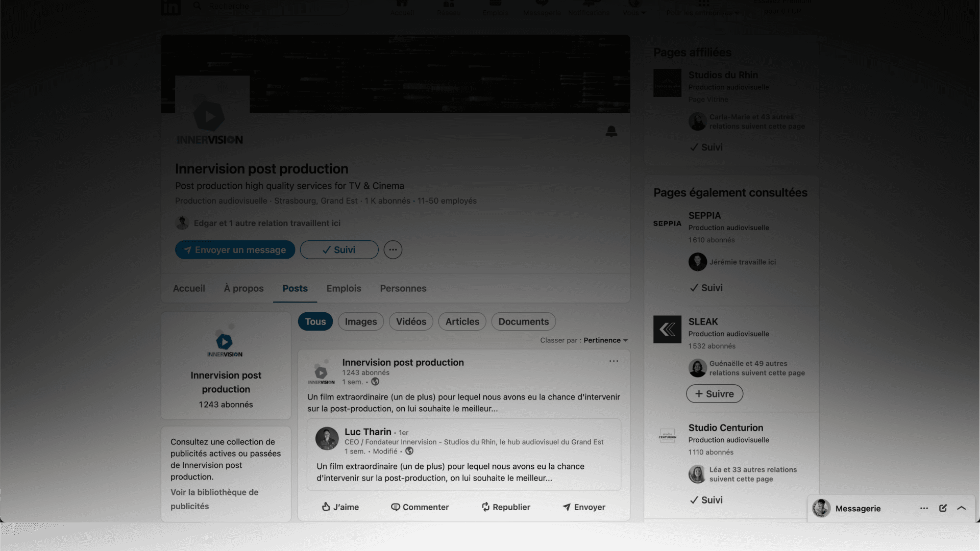The width and height of the screenshot is (980, 551).
Task: Click compose new message icon in Messagerie
Action: pyautogui.click(x=943, y=508)
